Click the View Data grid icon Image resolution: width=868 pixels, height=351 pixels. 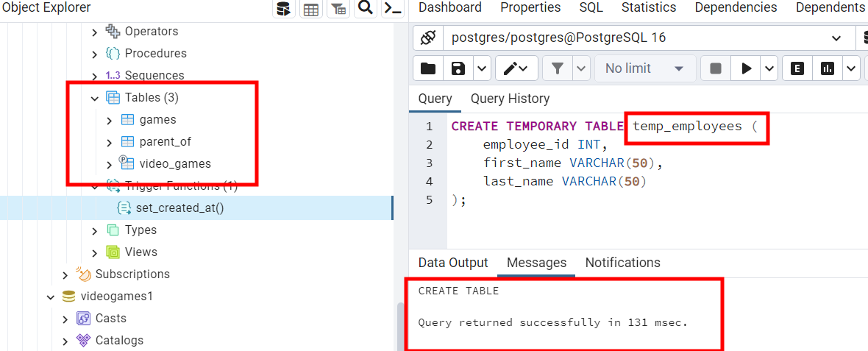pyautogui.click(x=310, y=9)
